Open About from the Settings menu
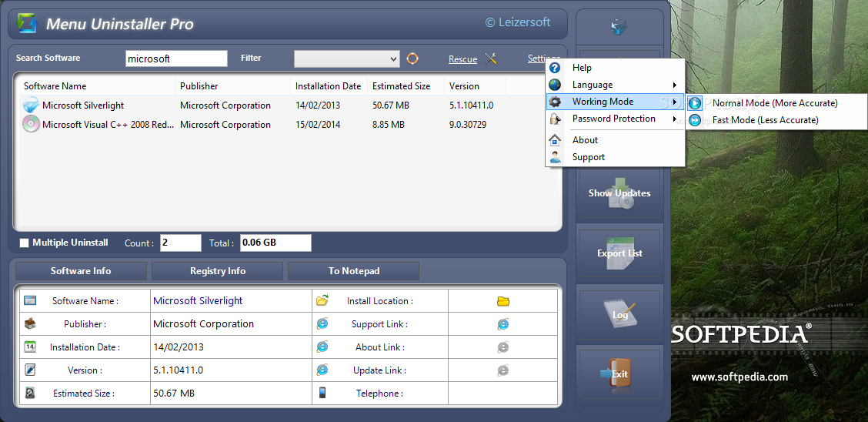Viewport: 868px width, 422px height. point(615,140)
